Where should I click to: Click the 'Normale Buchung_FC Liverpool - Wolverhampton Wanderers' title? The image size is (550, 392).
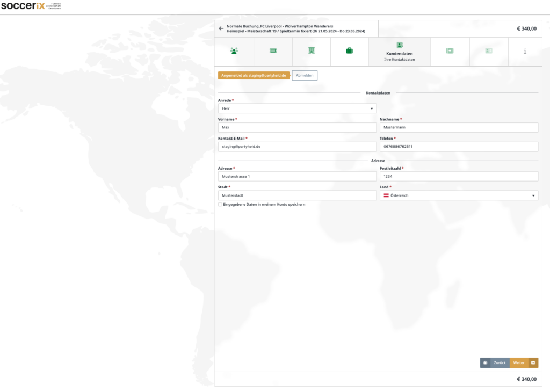click(x=280, y=26)
